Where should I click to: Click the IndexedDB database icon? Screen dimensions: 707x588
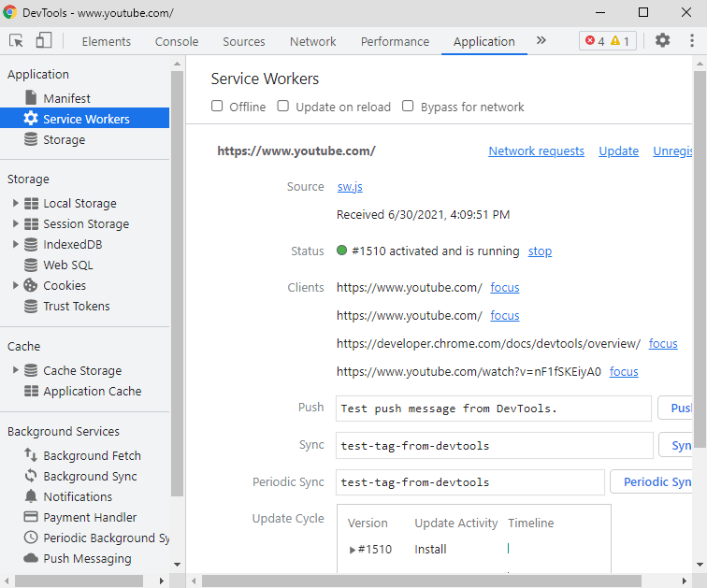(31, 244)
